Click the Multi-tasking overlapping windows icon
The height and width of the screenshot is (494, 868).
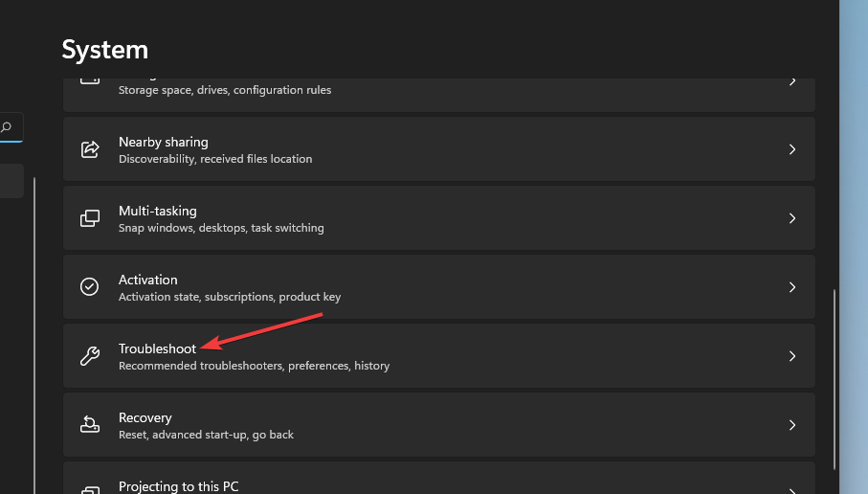[90, 218]
